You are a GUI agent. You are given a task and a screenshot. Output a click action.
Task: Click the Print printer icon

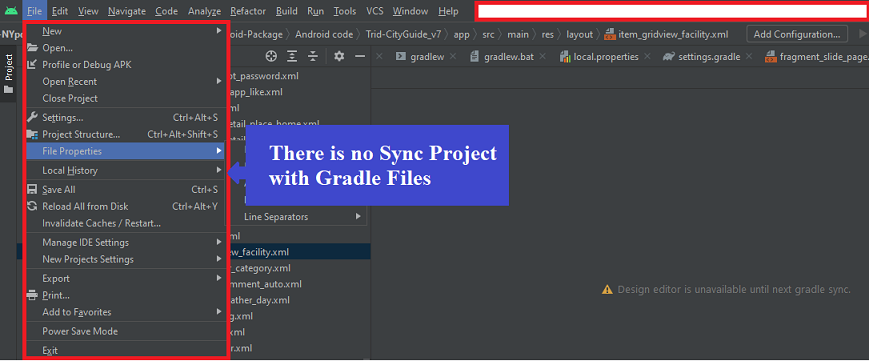pos(33,295)
